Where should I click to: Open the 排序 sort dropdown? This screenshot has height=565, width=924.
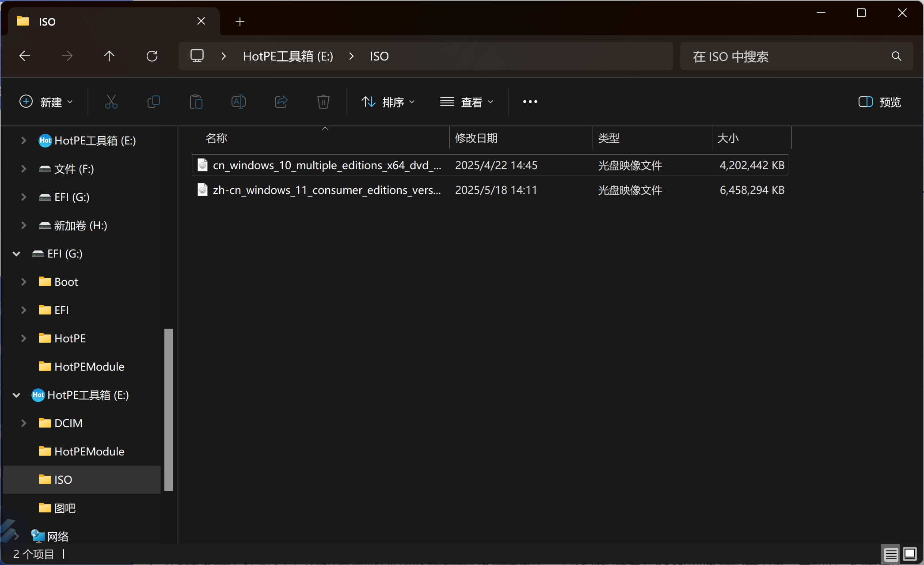[388, 102]
